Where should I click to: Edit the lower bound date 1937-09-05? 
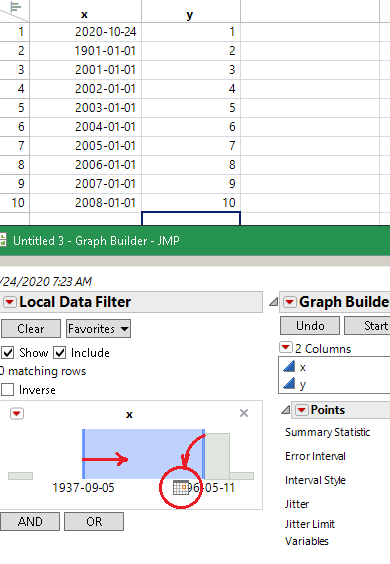click(x=83, y=488)
